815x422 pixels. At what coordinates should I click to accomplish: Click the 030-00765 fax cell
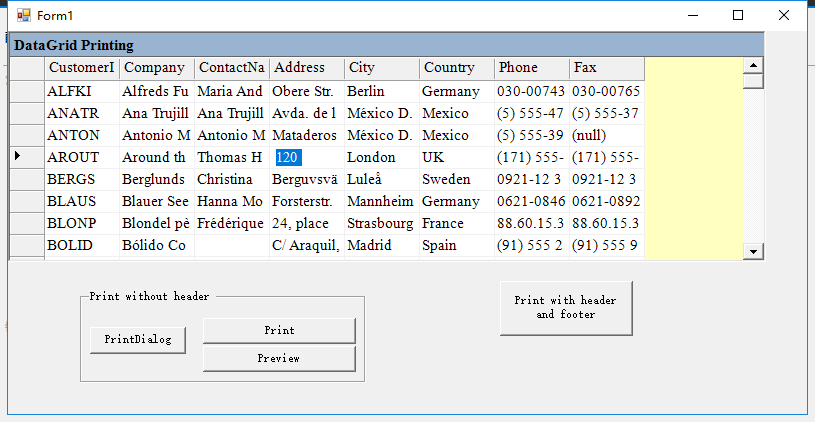click(607, 91)
